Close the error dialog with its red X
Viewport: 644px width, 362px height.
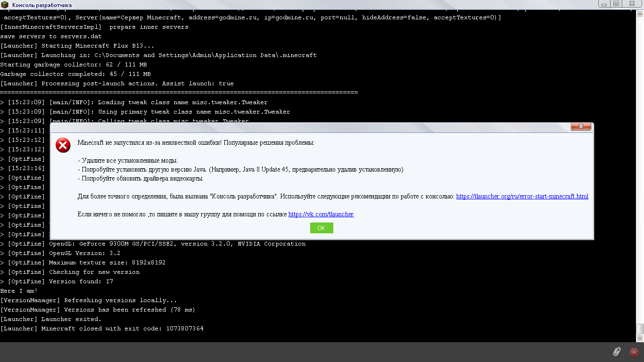[581, 126]
